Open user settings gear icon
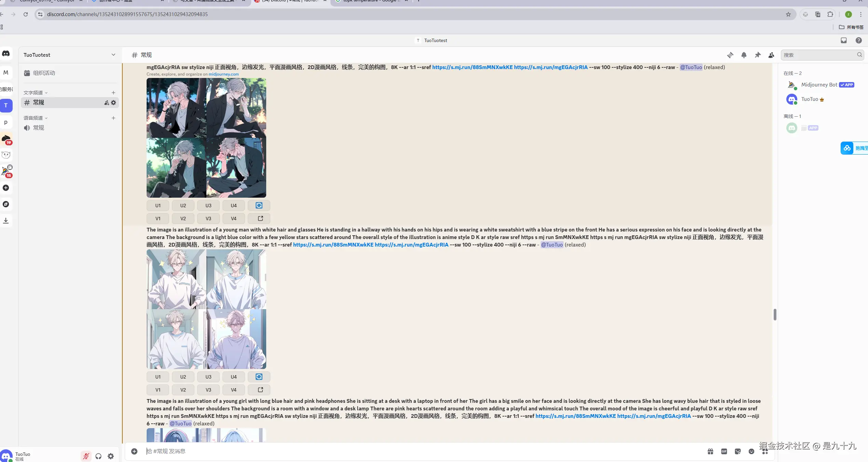 (x=111, y=456)
